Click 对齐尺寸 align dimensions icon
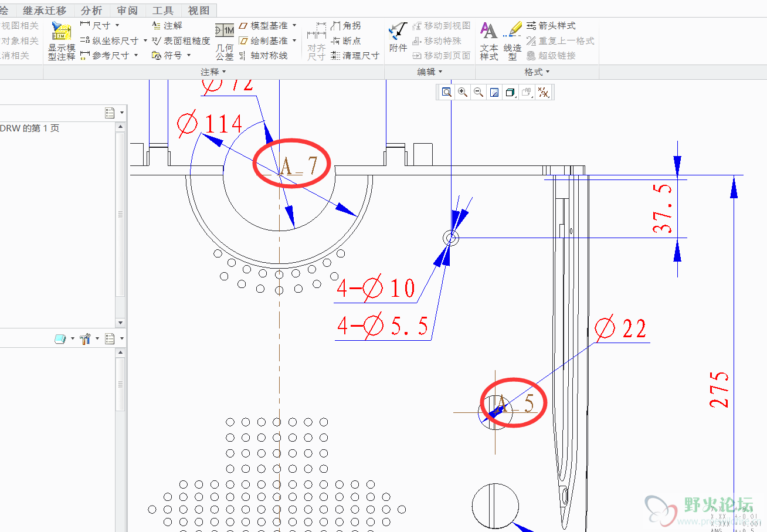 coord(317,41)
